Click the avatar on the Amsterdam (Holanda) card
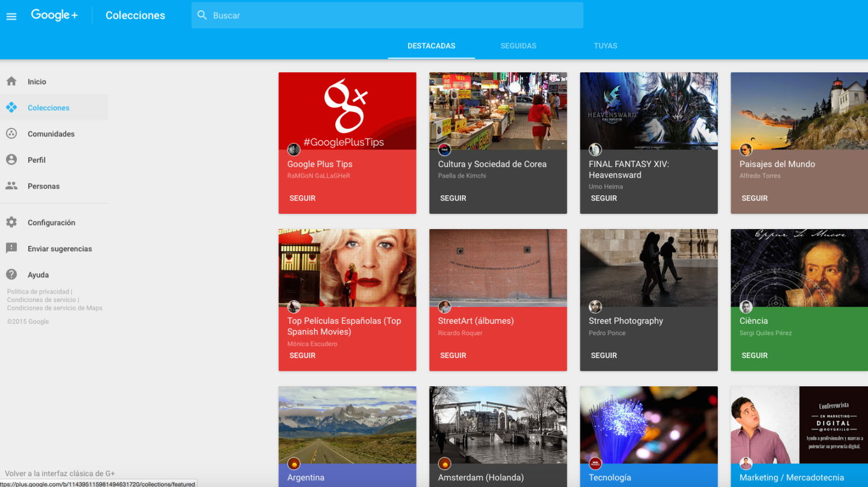The width and height of the screenshot is (868, 487). point(444,463)
